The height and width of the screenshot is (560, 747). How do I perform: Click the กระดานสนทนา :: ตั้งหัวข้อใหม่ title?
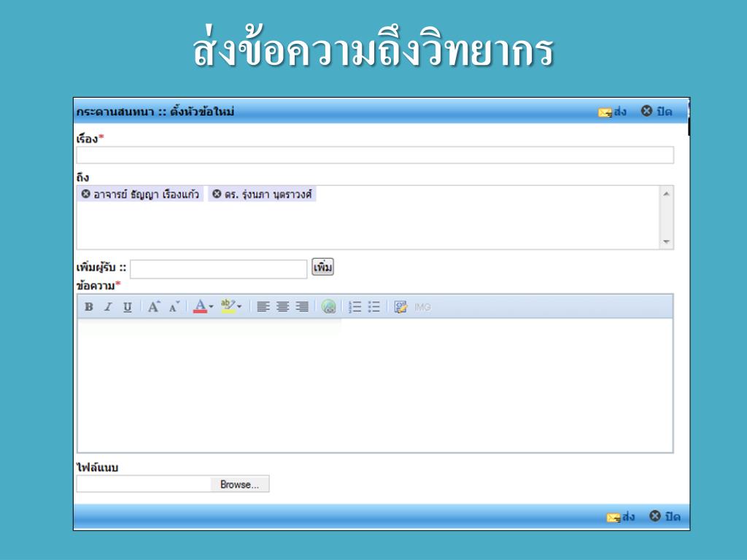pyautogui.click(x=155, y=112)
